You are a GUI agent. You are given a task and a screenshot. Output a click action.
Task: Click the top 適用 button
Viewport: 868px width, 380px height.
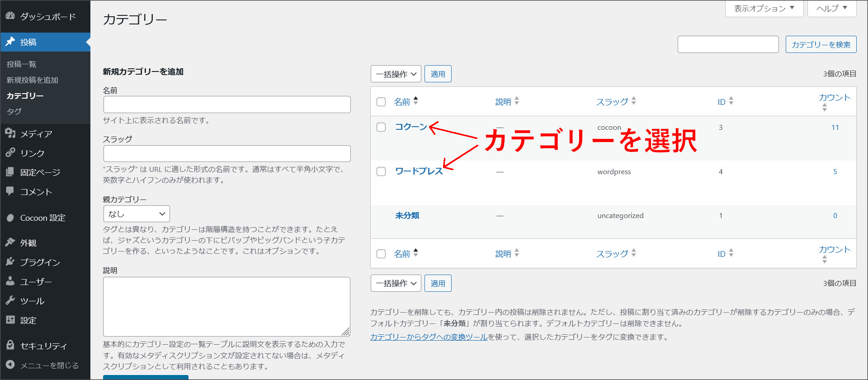tap(438, 74)
